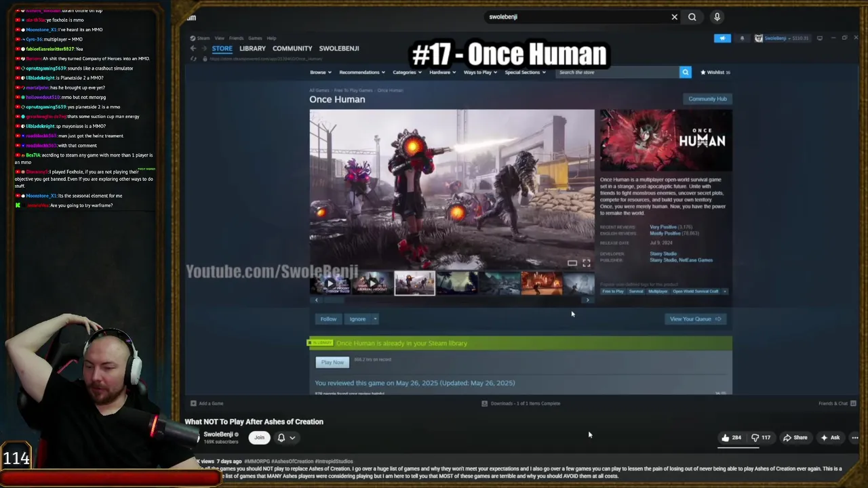The height and width of the screenshot is (488, 868).
Task: Like the video with thumbs up
Action: point(732,438)
